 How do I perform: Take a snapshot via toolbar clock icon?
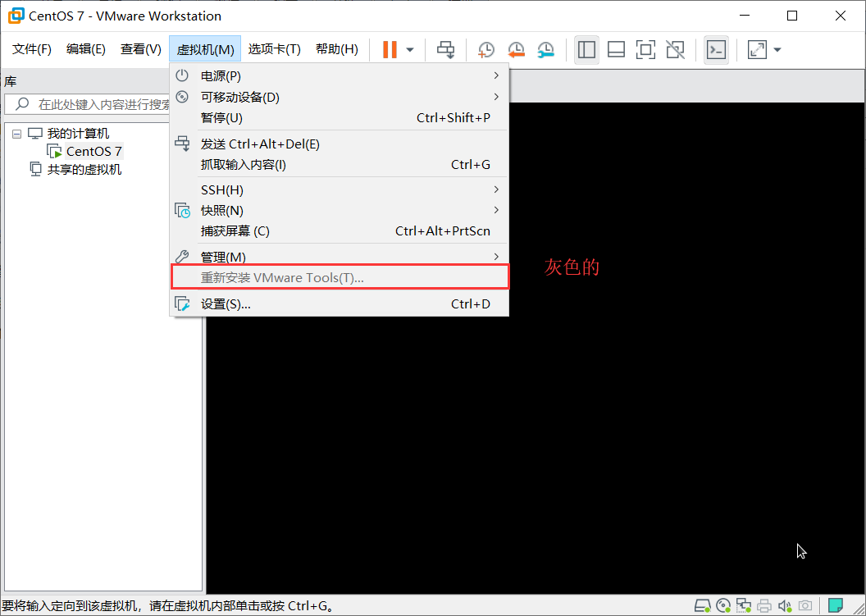486,50
